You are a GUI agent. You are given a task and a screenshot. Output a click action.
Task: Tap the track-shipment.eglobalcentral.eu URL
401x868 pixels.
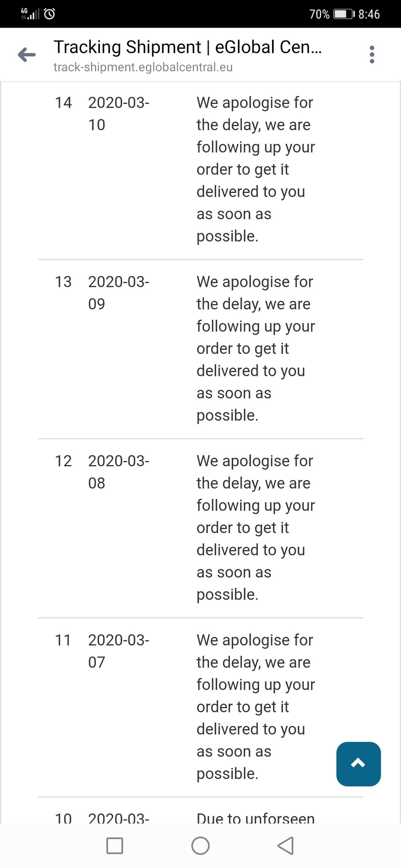coord(143,67)
